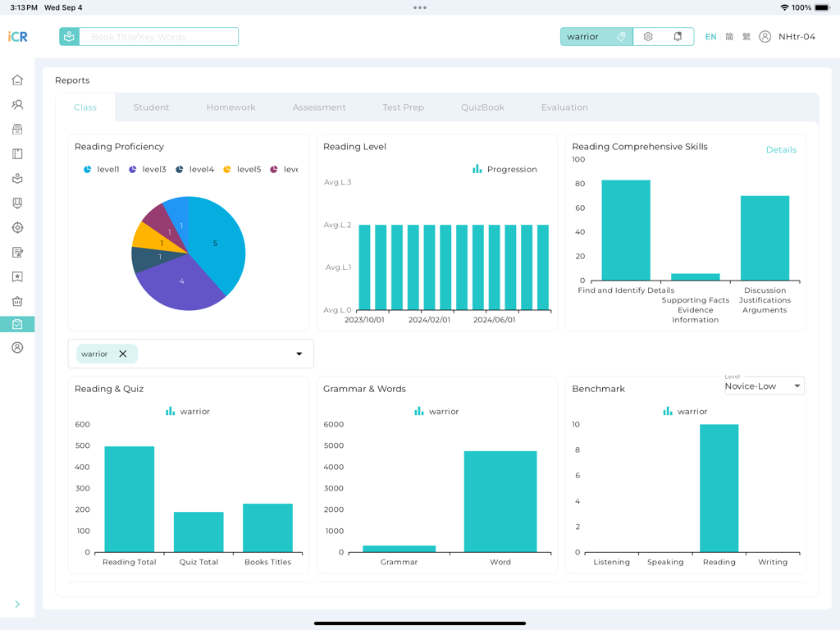This screenshot has height=630, width=840.
Task: Click the highlighted Reports clipboard icon
Action: click(x=16, y=326)
